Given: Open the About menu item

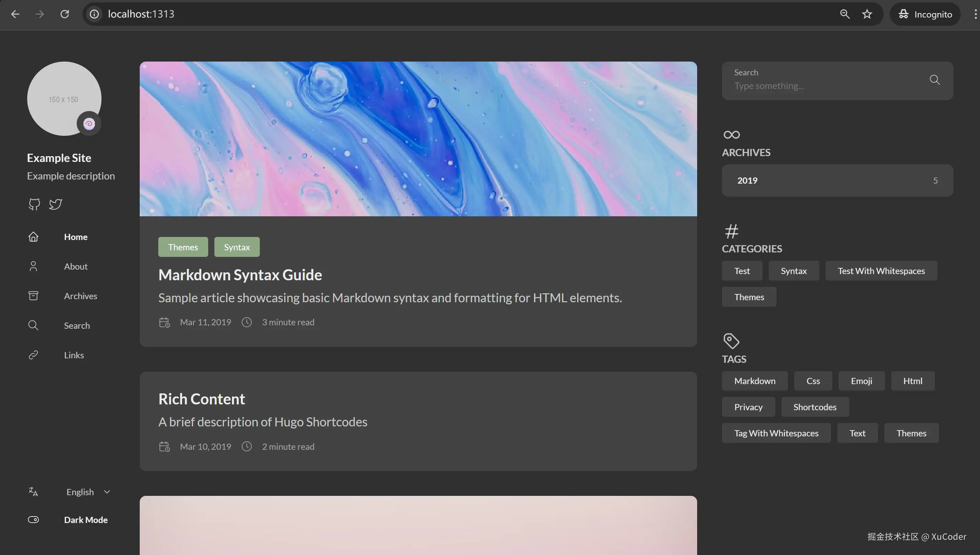Looking at the screenshot, I should click(x=75, y=266).
